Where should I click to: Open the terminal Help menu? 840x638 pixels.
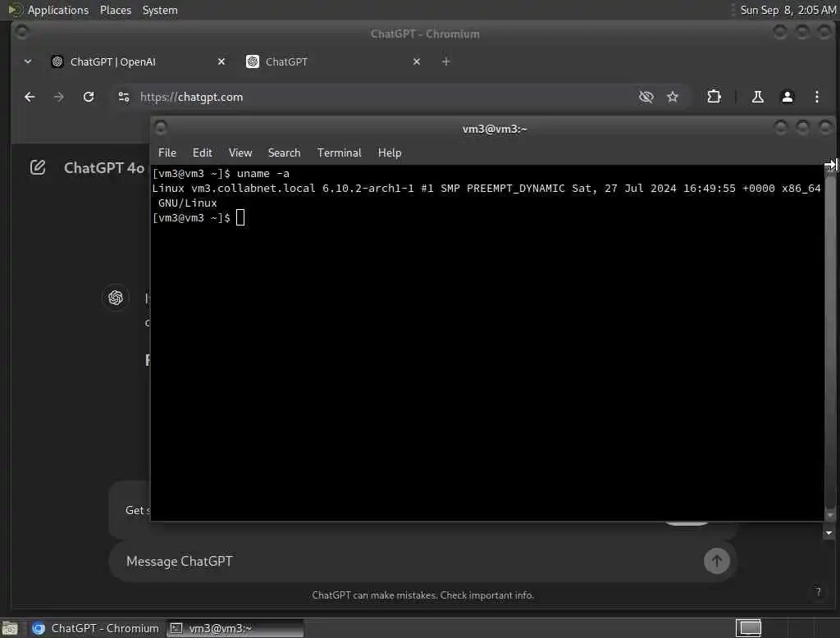[x=390, y=153]
